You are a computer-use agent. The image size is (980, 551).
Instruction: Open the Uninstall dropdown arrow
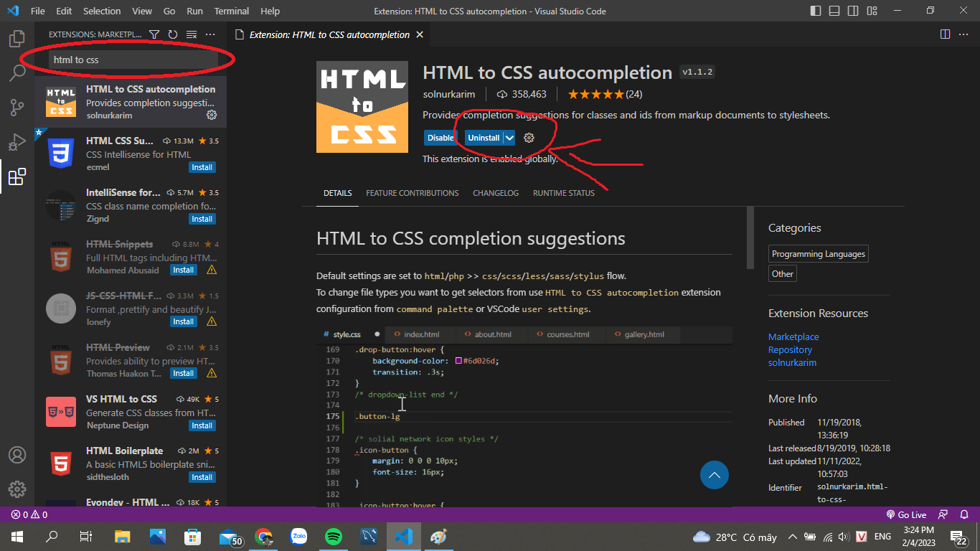509,138
